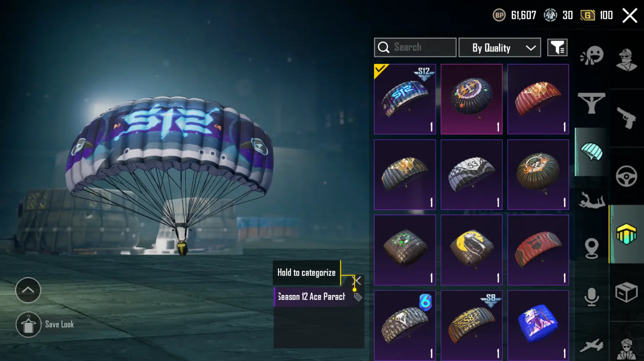This screenshot has width=644, height=361.
Task: Click the Search input field
Action: click(415, 47)
